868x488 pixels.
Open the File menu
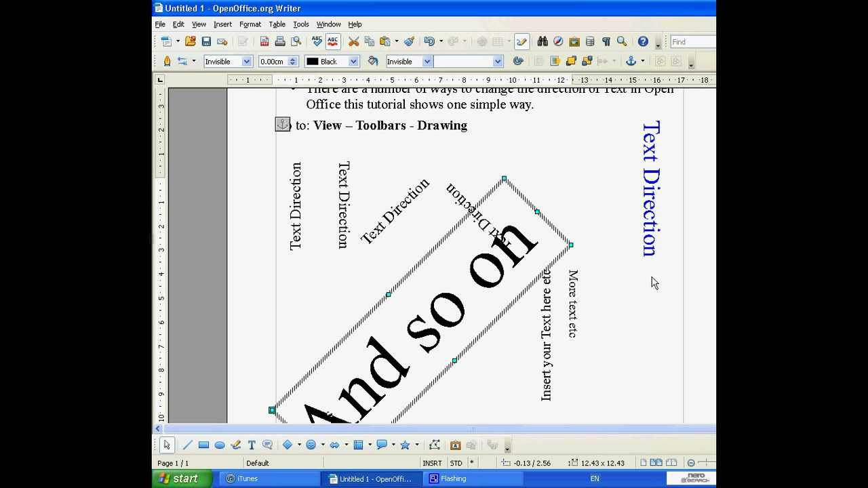pyautogui.click(x=160, y=24)
